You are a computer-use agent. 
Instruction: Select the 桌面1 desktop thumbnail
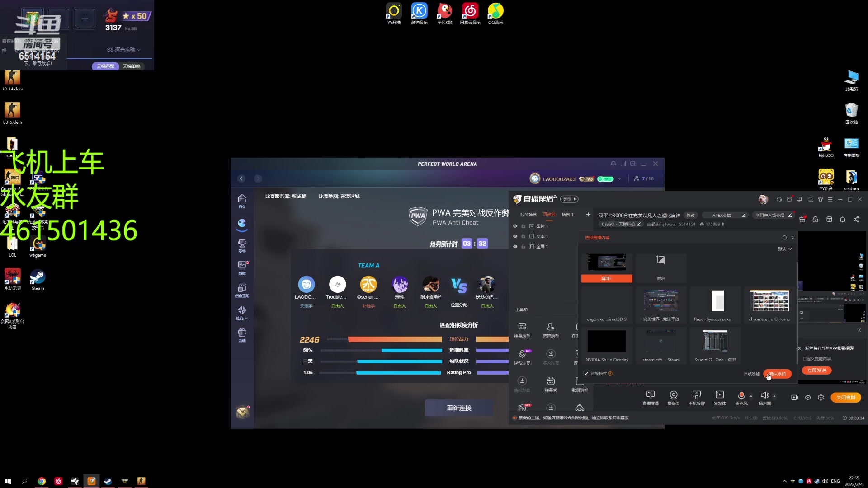coord(607,268)
